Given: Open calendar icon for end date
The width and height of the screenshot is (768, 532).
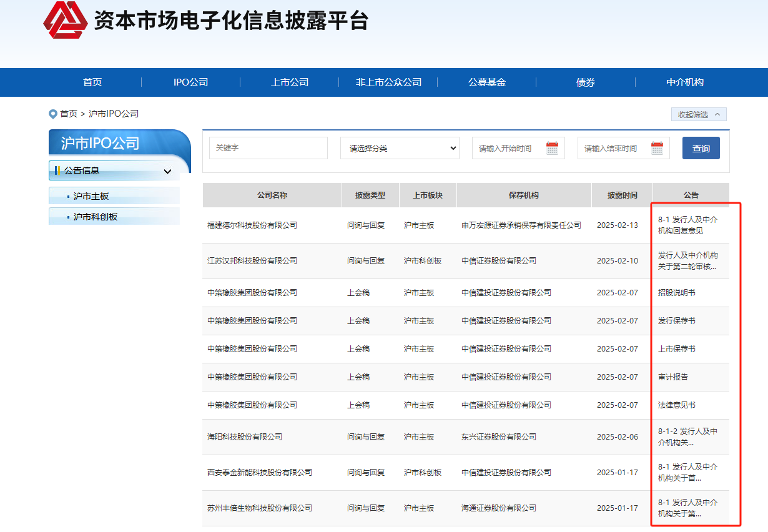Looking at the screenshot, I should coord(657,148).
